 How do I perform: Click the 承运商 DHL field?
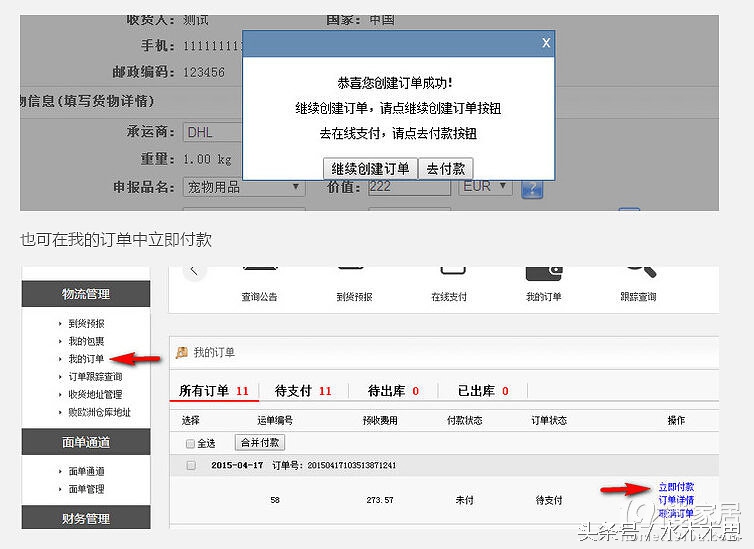coord(213,132)
